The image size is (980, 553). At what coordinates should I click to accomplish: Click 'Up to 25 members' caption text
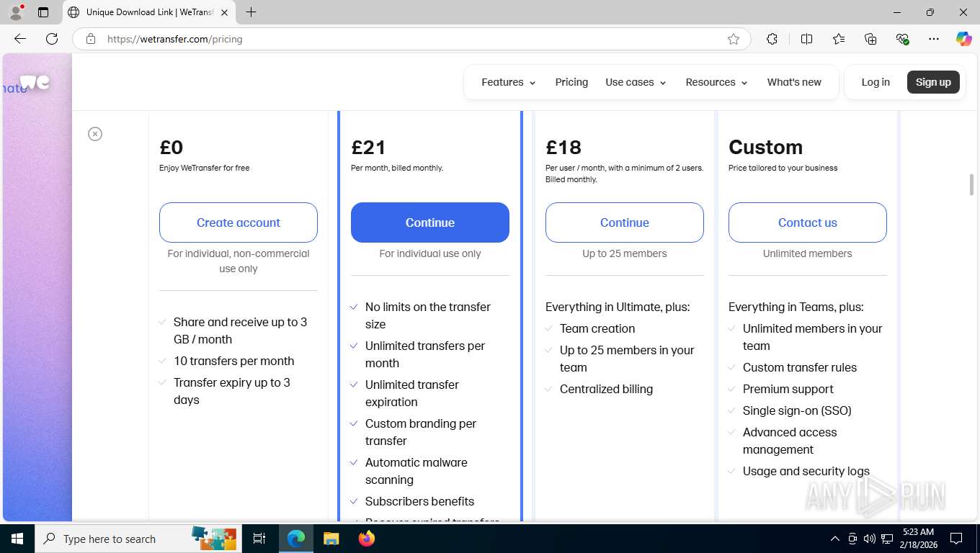tap(625, 253)
